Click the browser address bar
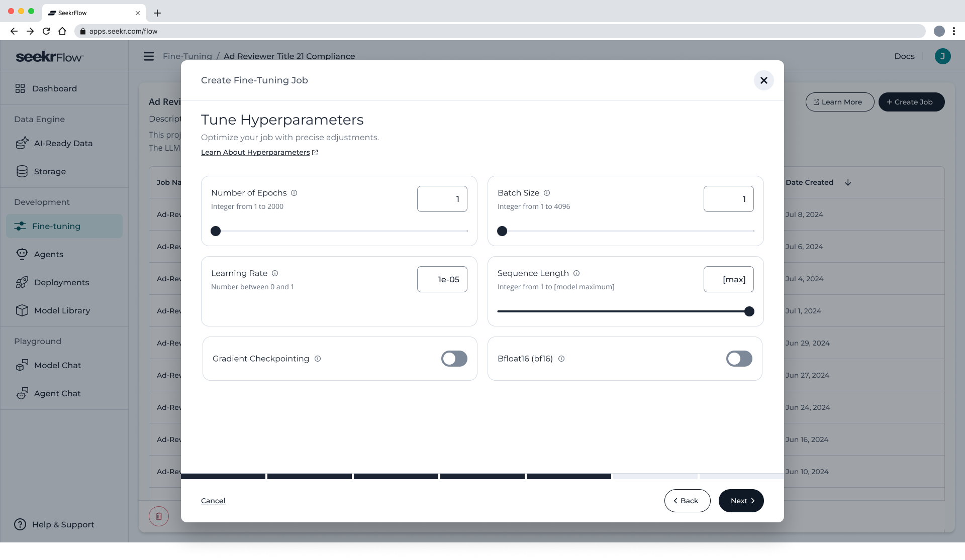This screenshot has height=560, width=965. [x=500, y=31]
